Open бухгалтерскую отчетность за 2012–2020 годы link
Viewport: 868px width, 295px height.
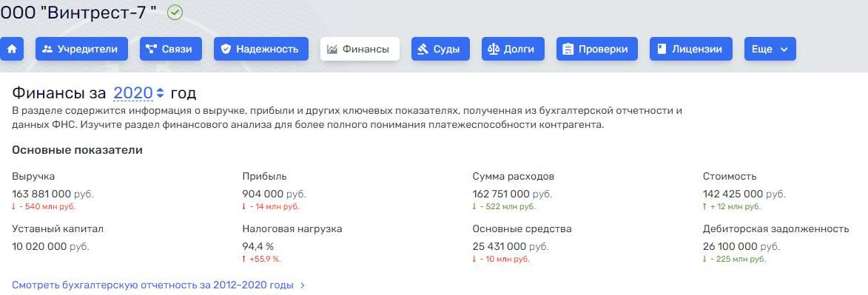click(x=152, y=285)
